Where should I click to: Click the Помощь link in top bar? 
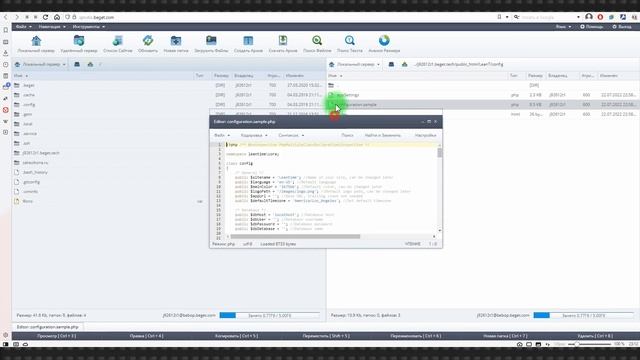point(591,27)
